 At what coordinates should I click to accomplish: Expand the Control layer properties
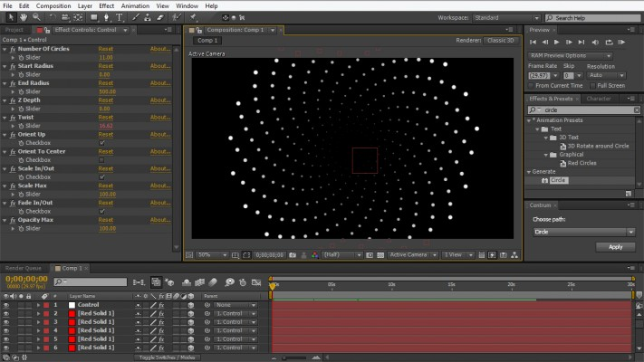pyautogui.click(x=38, y=305)
